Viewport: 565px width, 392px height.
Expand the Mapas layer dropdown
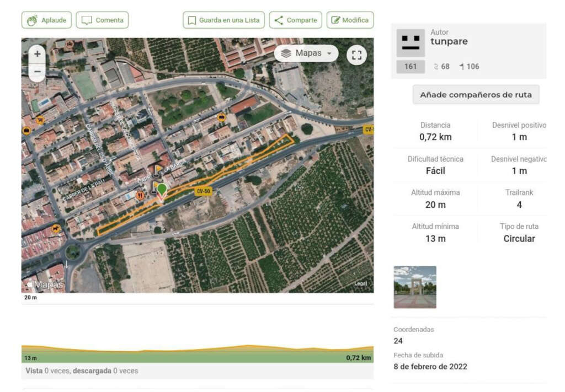tap(306, 53)
